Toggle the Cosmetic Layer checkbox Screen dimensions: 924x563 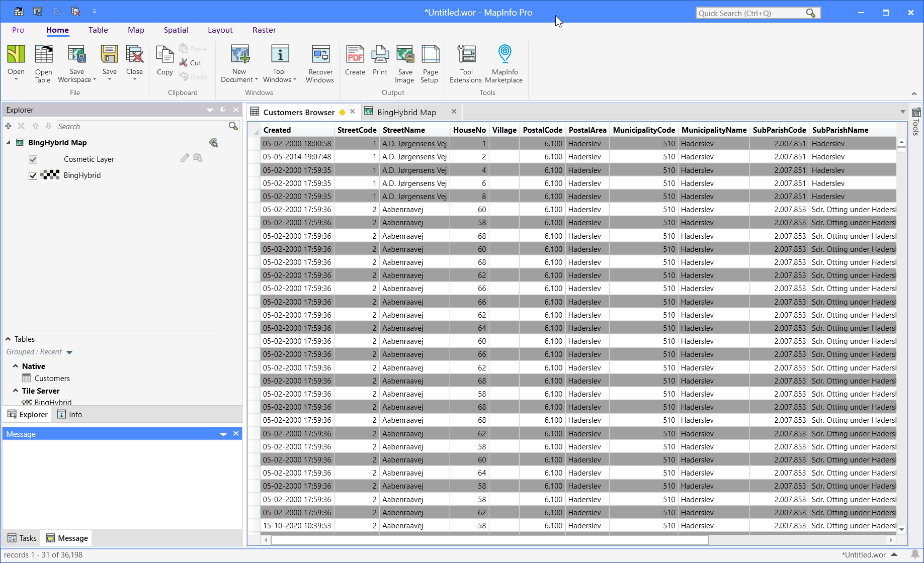pyautogui.click(x=33, y=159)
